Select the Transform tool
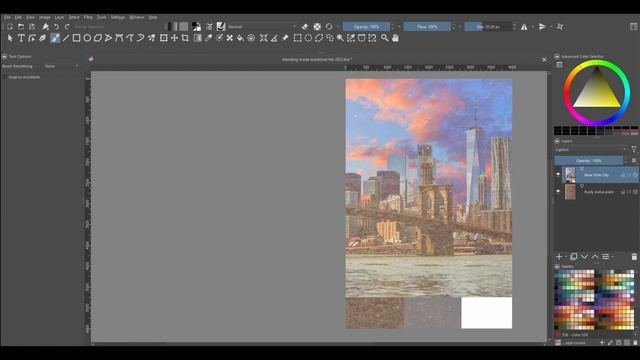Screen dimensions: 640x360 point(164,38)
